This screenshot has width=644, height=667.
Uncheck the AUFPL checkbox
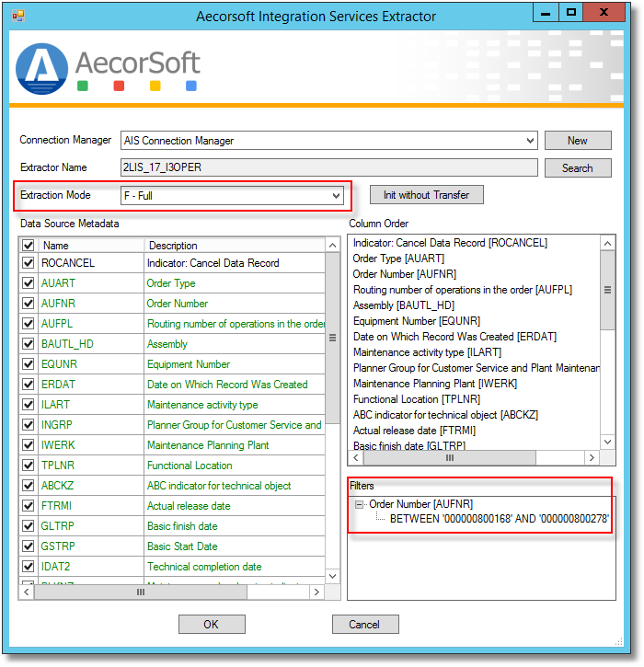(x=29, y=324)
